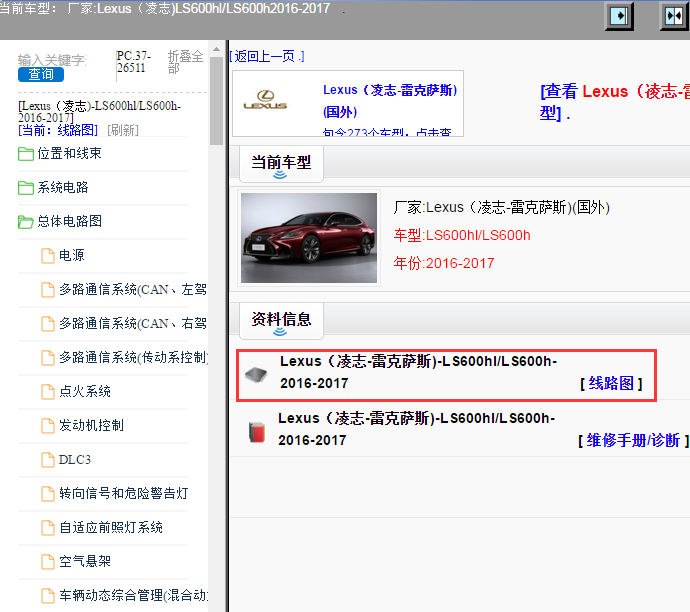
Task: Click the page icon beside 点火系统
Action: click(x=48, y=392)
